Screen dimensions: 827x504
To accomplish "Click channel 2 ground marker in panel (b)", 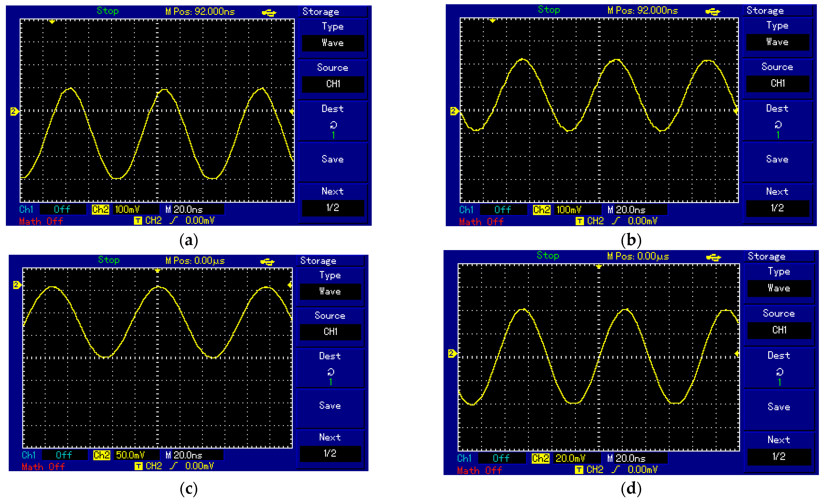I will (454, 111).
